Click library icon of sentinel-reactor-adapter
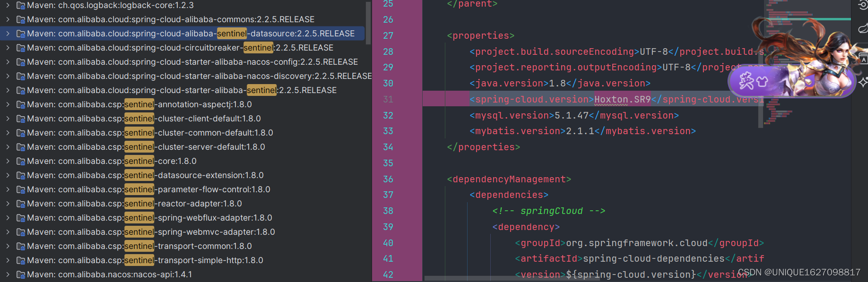Screen dimensions: 868x282 tap(21, 204)
